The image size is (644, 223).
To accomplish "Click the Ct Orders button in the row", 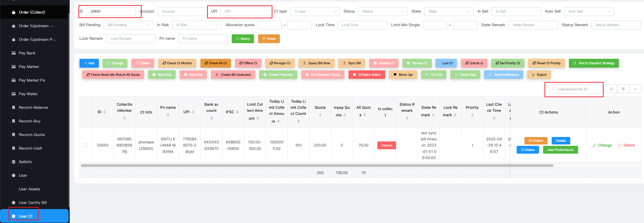I will click(536, 141).
